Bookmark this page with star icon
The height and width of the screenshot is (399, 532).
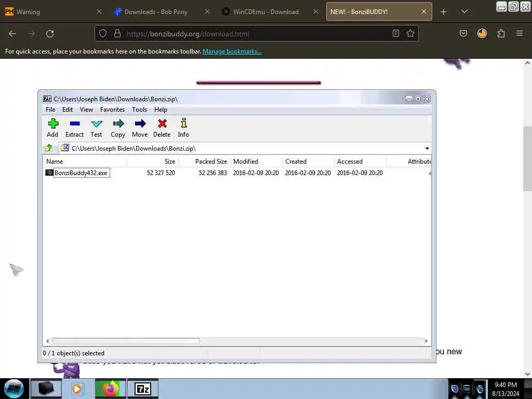(410, 34)
